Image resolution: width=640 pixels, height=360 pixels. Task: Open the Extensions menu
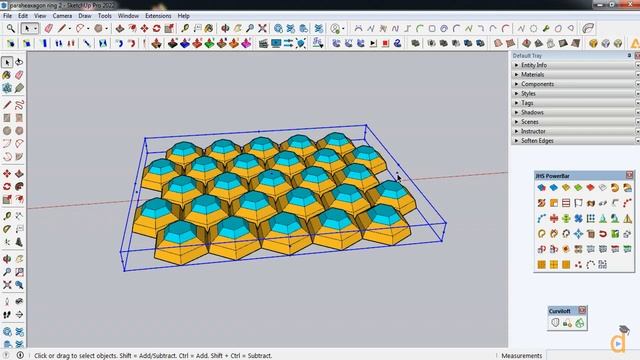tap(158, 16)
